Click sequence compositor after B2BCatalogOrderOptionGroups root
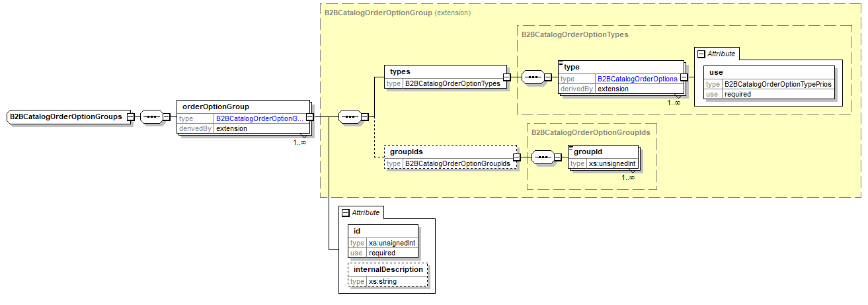The image size is (868, 305). pyautogui.click(x=150, y=117)
